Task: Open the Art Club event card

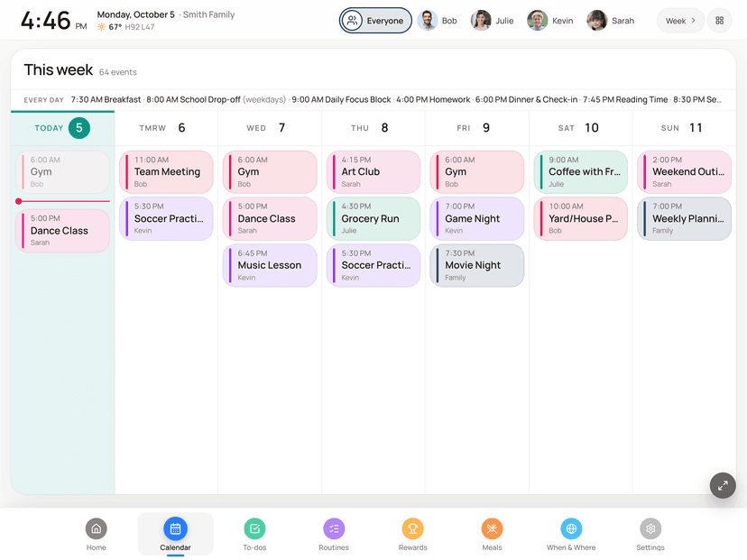Action: pyautogui.click(x=373, y=172)
